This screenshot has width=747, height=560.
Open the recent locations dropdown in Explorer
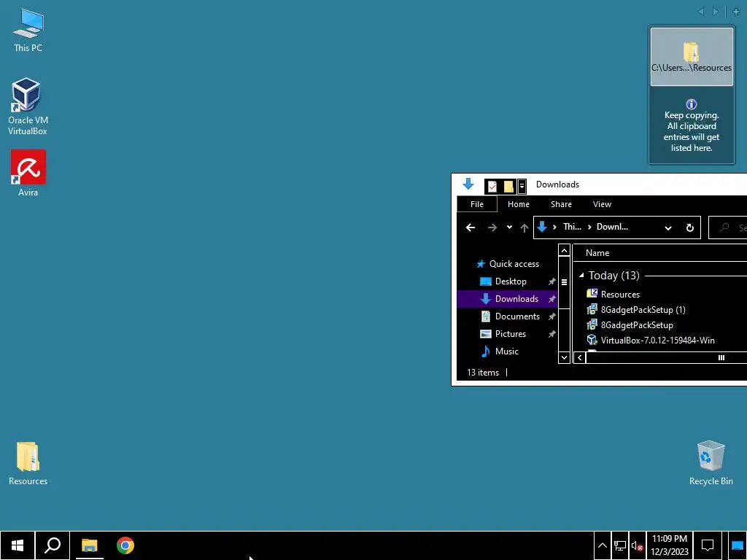click(x=509, y=227)
